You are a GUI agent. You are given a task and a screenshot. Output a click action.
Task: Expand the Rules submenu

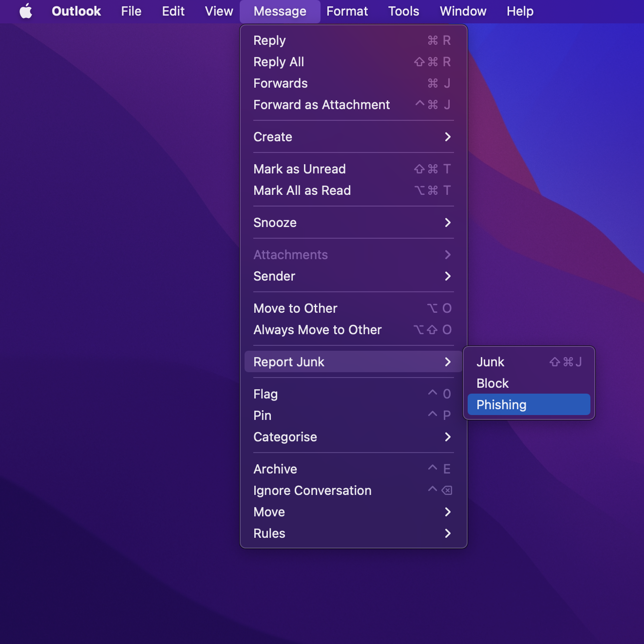[x=354, y=533]
